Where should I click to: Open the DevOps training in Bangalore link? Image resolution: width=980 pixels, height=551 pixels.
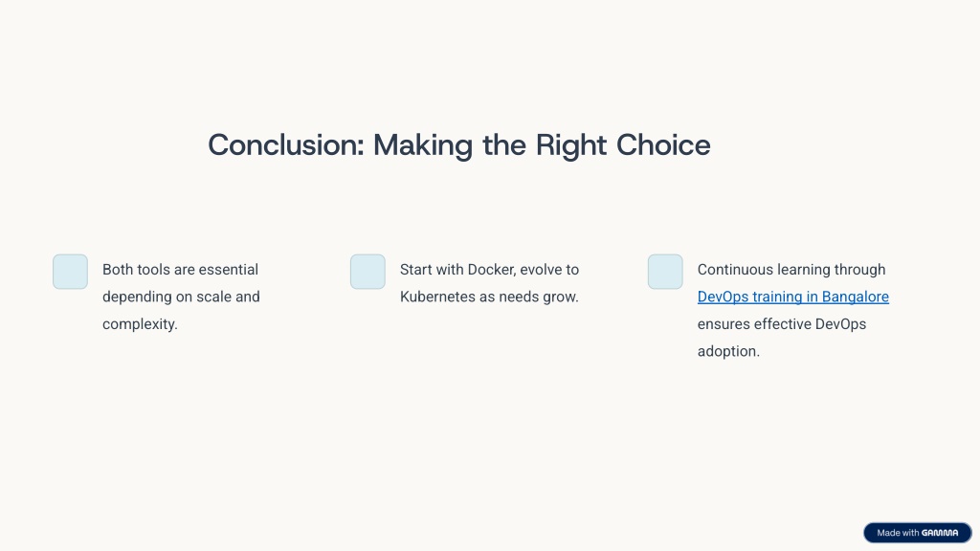793,297
